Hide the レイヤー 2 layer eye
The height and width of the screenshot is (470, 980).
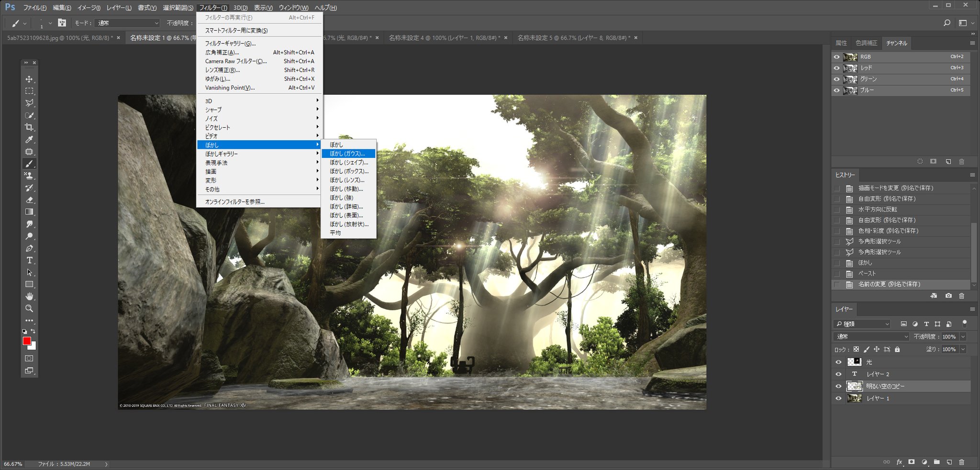click(x=838, y=374)
